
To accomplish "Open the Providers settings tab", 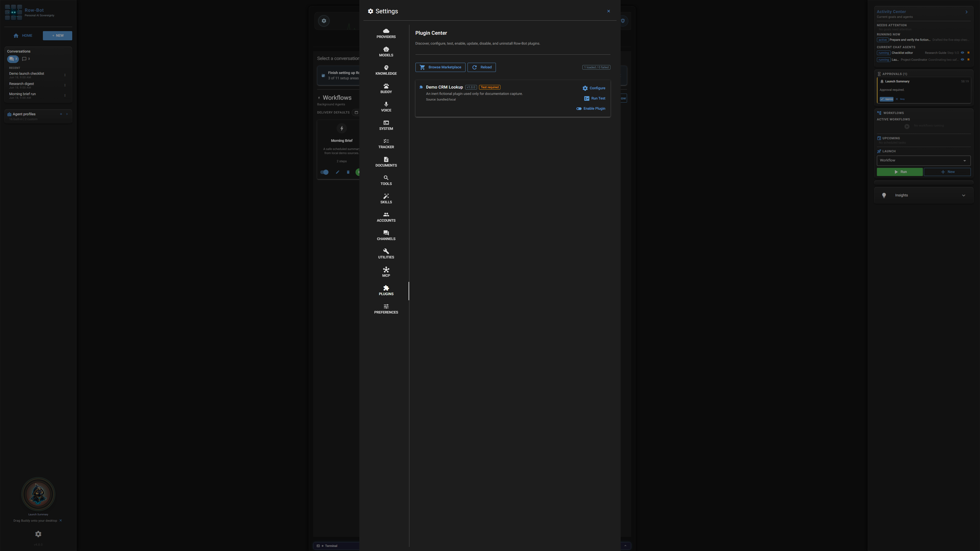I will 386,33.
